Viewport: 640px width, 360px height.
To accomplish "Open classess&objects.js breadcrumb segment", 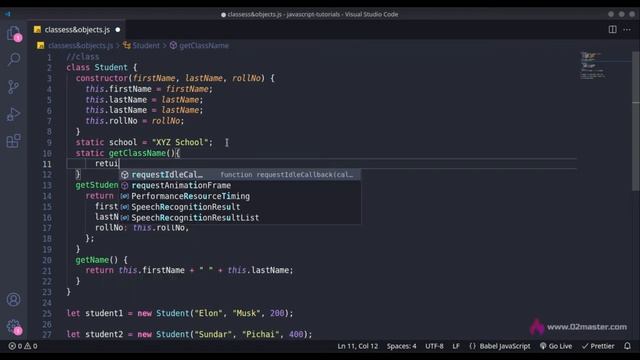I will point(80,45).
